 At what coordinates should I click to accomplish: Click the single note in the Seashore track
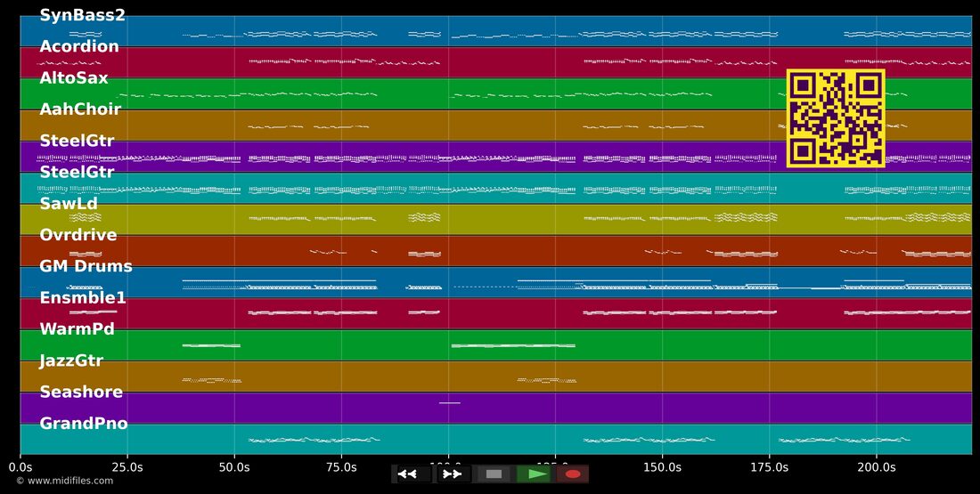(x=449, y=403)
